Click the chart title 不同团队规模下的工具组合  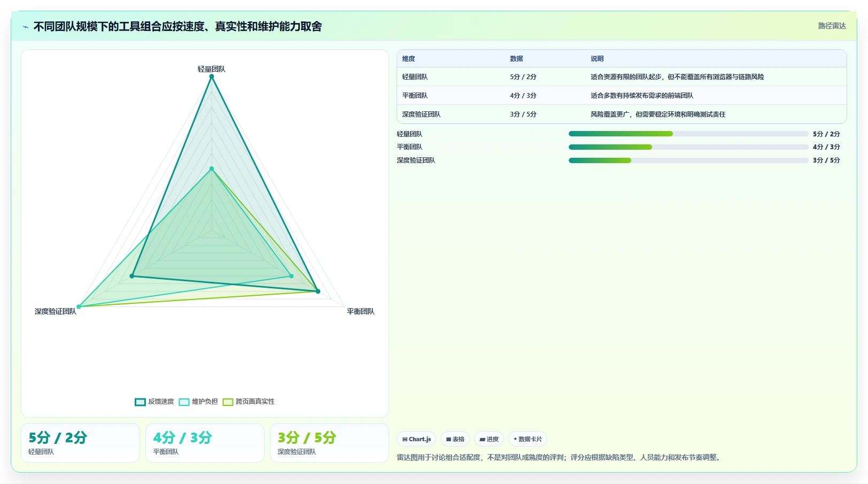click(x=177, y=27)
